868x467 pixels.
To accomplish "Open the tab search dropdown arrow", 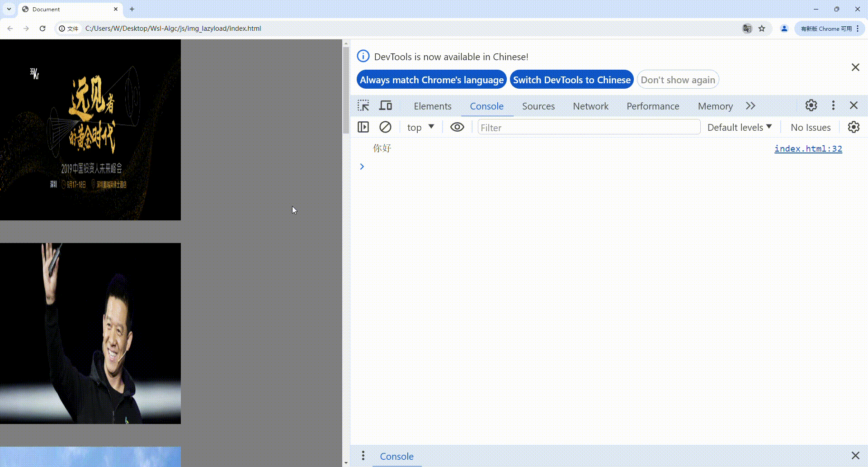I will pyautogui.click(x=9, y=9).
